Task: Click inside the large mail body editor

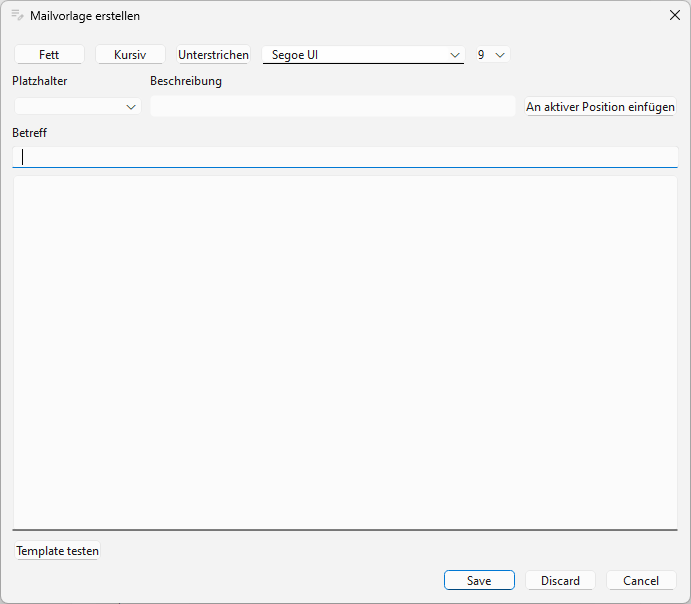Action: pyautogui.click(x=345, y=352)
